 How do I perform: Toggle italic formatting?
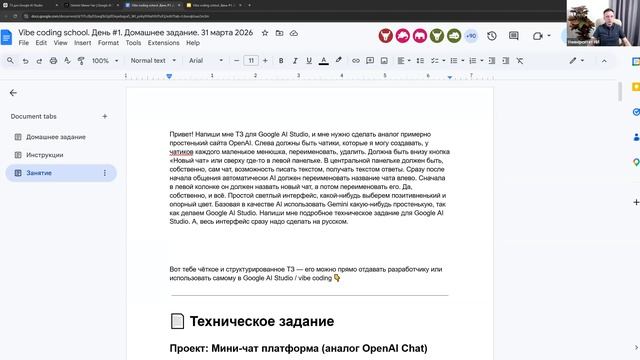(295, 60)
